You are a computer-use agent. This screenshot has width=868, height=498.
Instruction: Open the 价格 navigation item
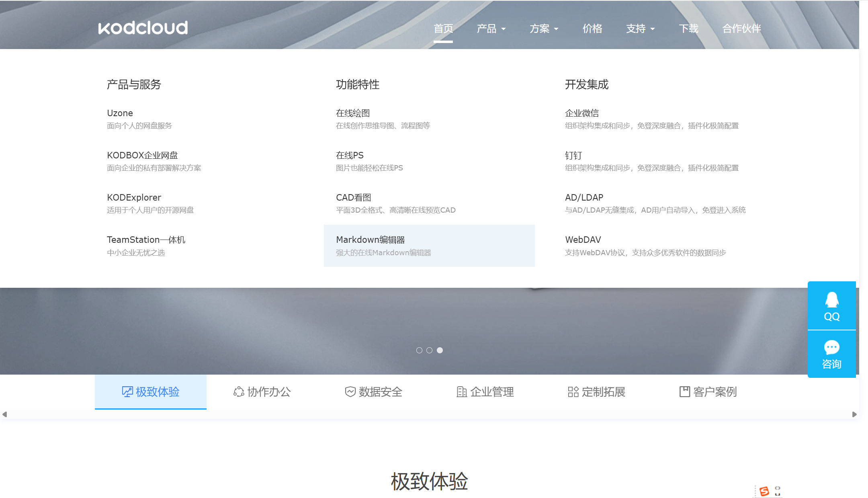point(592,28)
